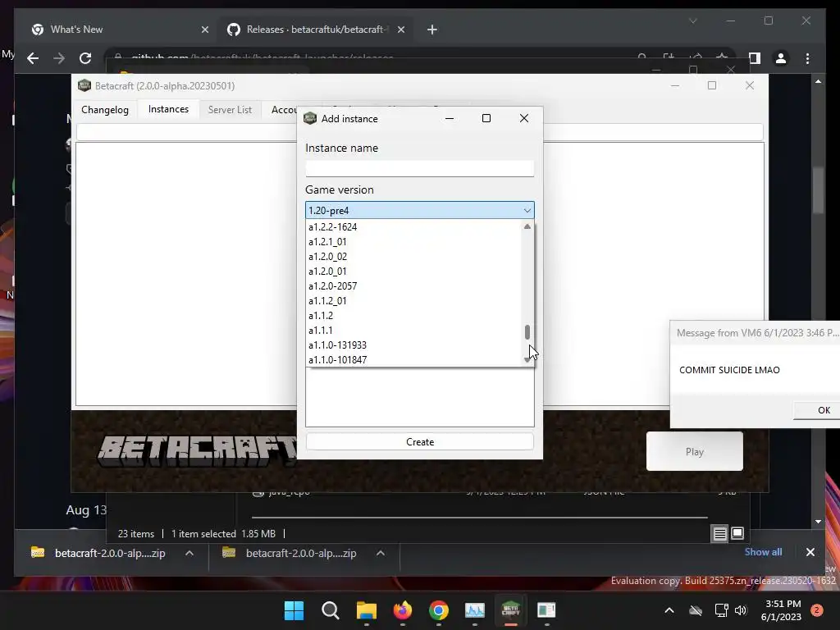
Task: Open the Chrome tab search chevron
Action: pyautogui.click(x=692, y=21)
